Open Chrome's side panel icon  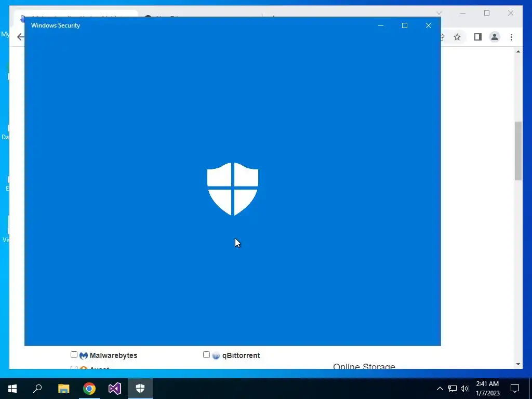[x=478, y=37]
